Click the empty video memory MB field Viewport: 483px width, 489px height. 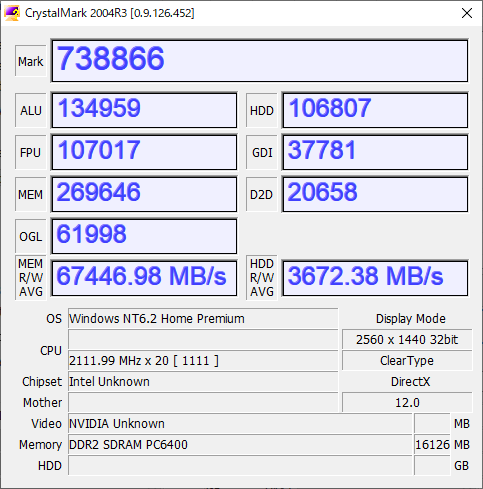432,424
